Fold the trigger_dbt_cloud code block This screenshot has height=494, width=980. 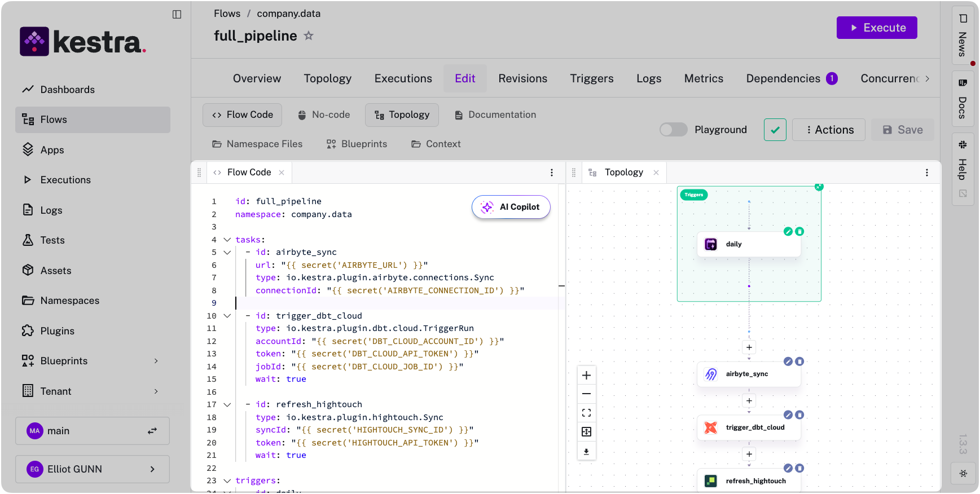click(227, 316)
